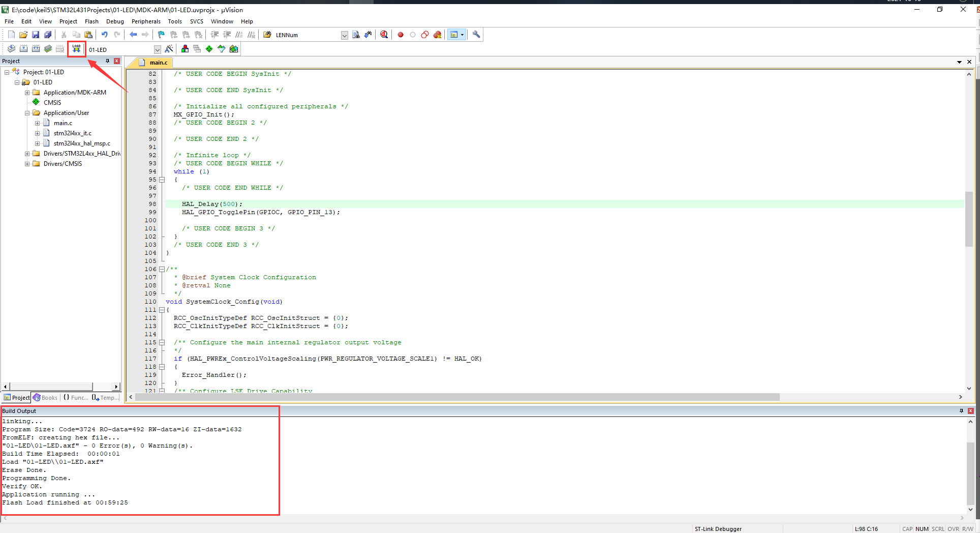Image resolution: width=980 pixels, height=533 pixels.
Task: Paste from the clipboard icon
Action: (x=88, y=35)
